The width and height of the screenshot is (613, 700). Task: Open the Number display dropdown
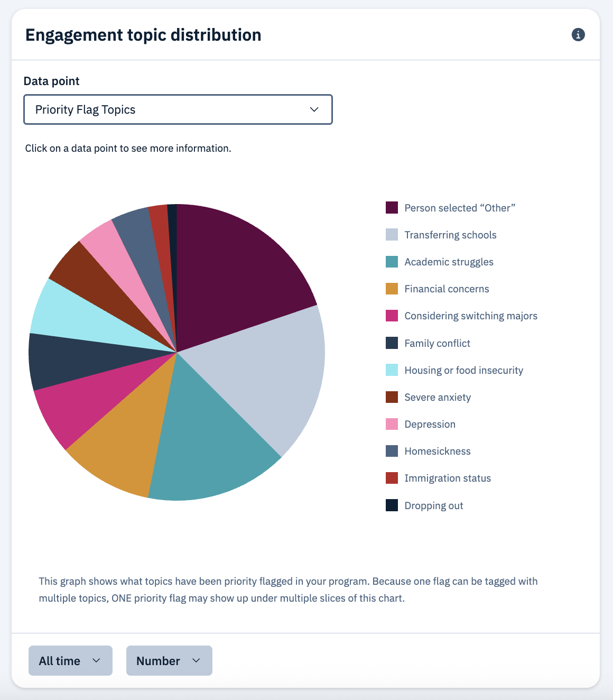pos(169,660)
